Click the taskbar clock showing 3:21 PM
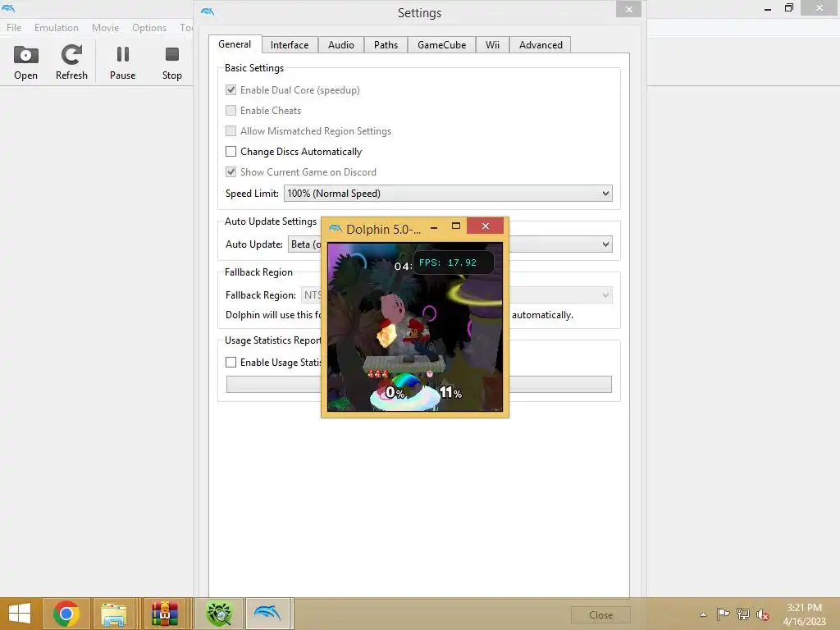Viewport: 840px width, 630px height. coord(804,614)
